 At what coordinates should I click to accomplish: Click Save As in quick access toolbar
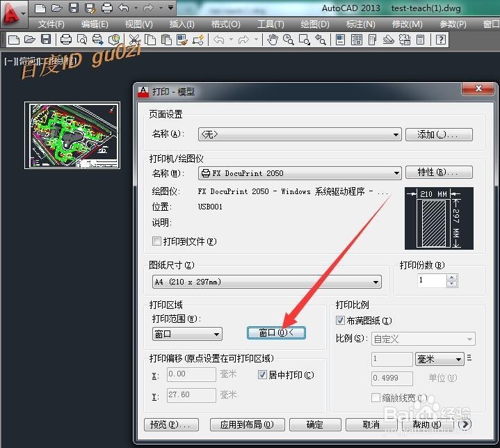tap(90, 8)
